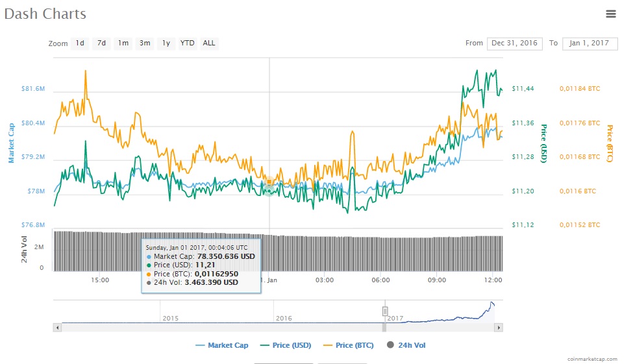Set zoom to 3m
This screenshot has width=633, height=364.
click(x=145, y=43)
